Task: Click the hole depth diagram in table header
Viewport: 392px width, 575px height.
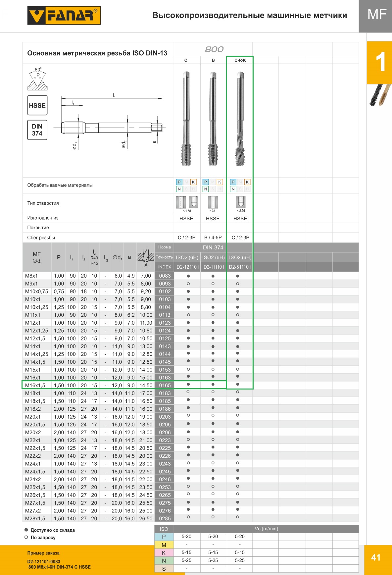Action: (x=146, y=257)
